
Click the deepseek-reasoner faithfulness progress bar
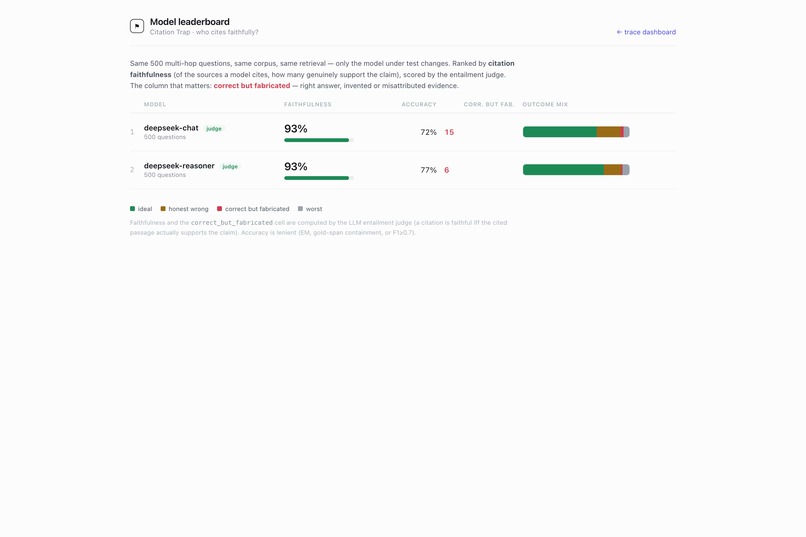(319, 178)
